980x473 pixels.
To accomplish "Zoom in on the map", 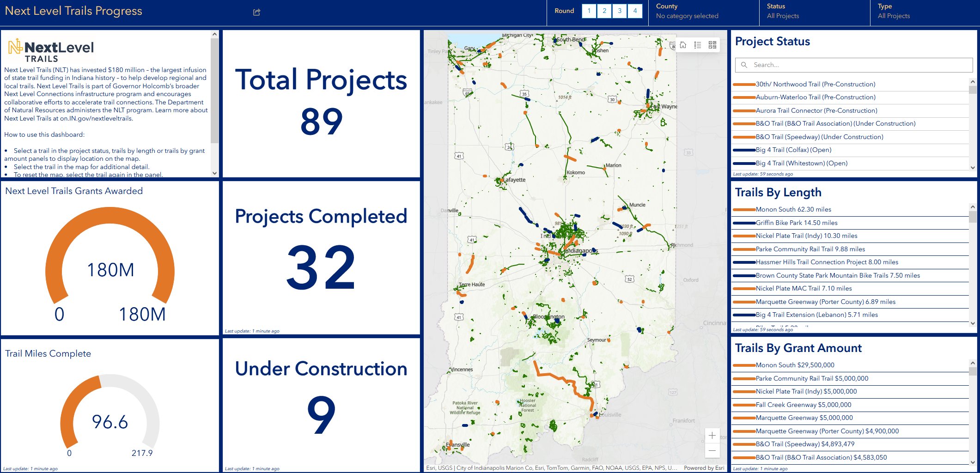I will (x=712, y=436).
